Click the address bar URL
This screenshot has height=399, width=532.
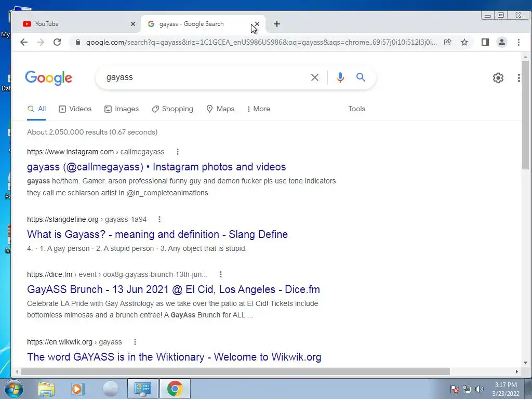tap(261, 42)
